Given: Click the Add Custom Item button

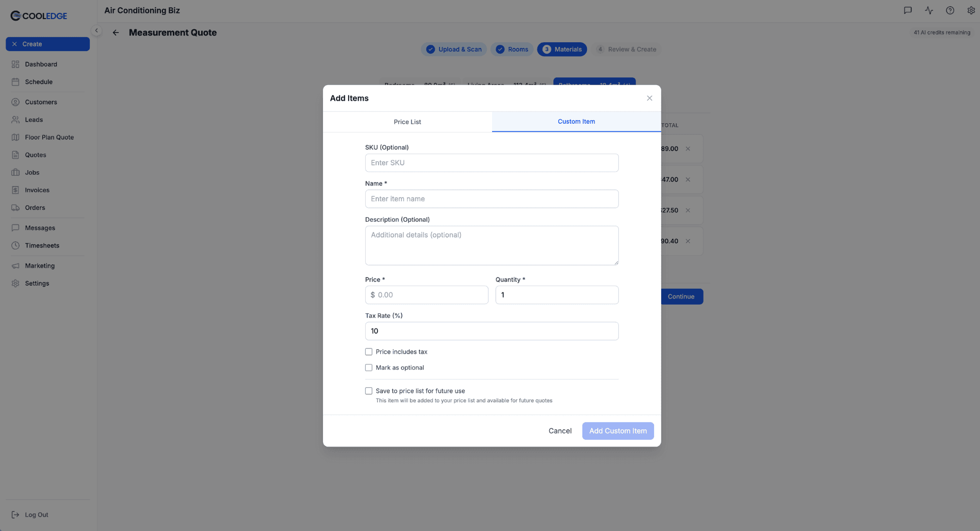Looking at the screenshot, I should (617, 430).
